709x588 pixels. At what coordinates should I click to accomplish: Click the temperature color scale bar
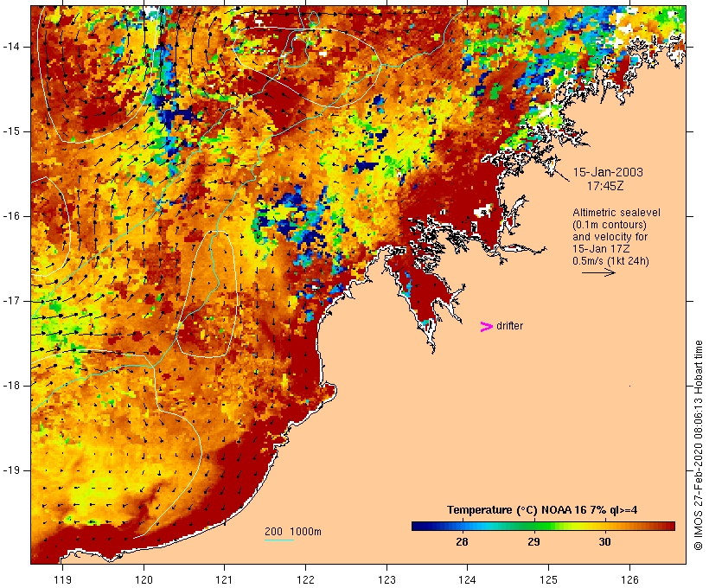(x=543, y=526)
